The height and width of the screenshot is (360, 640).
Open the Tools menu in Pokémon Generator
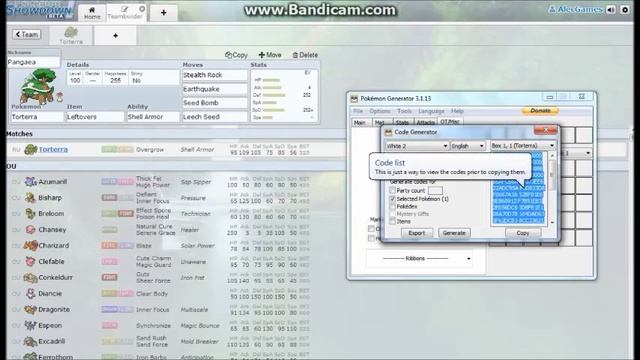coord(404,111)
